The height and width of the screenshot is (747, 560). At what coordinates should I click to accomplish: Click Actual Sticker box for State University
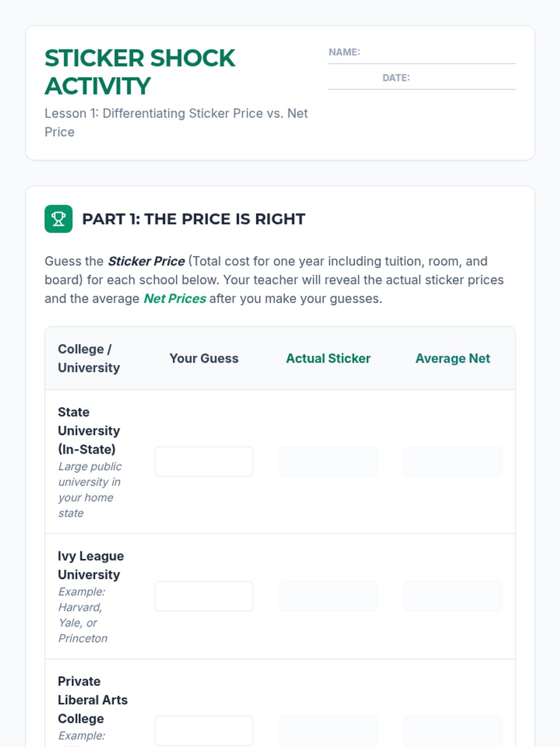(x=329, y=462)
